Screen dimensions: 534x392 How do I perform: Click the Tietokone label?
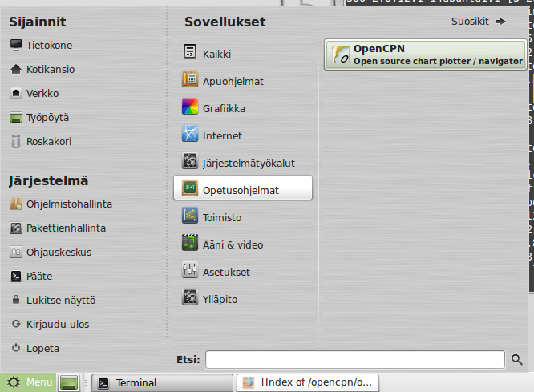(50, 46)
